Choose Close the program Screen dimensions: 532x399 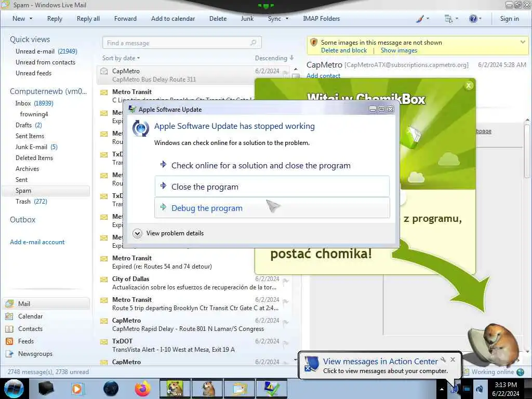tap(272, 187)
